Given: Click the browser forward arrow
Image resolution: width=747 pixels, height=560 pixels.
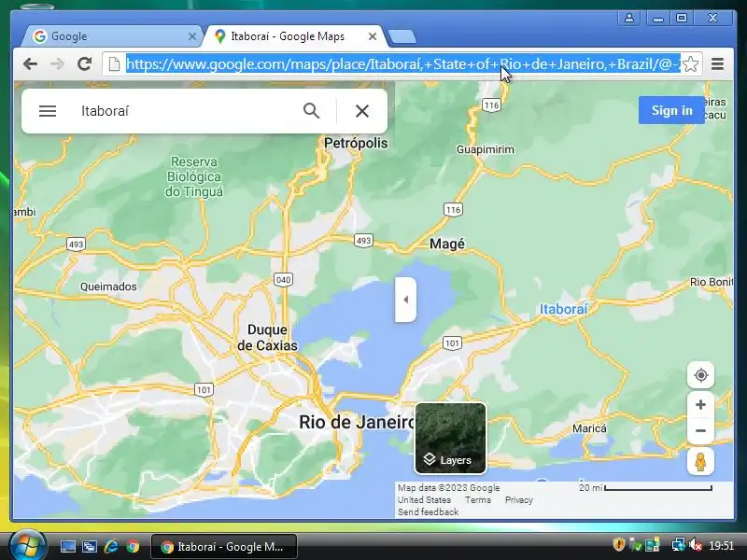Looking at the screenshot, I should coord(57,63).
